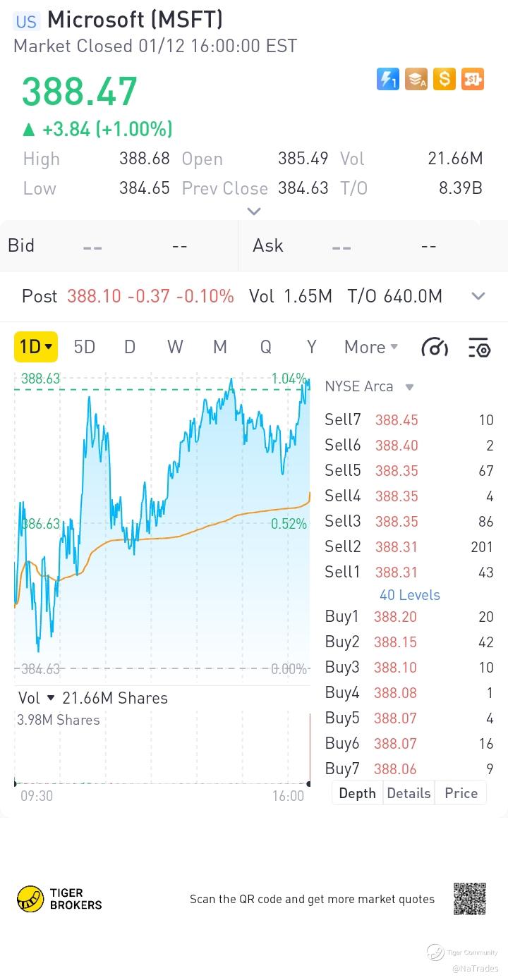Select the 5D chart timeframe tab
Image resolution: width=508 pixels, height=980 pixels.
[x=85, y=347]
